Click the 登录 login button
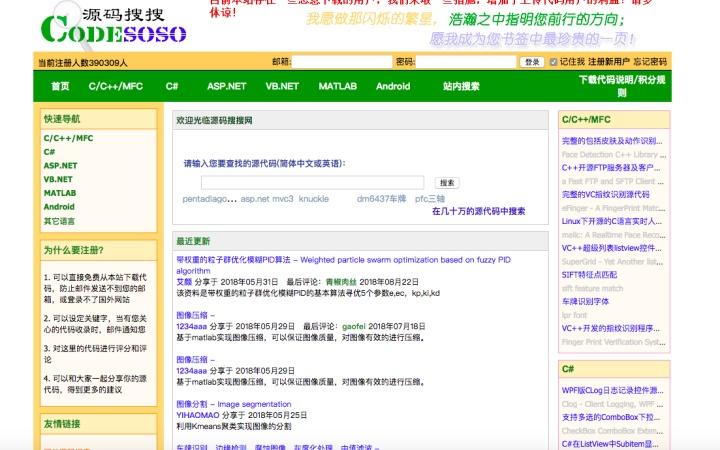The image size is (720, 450). (x=532, y=62)
